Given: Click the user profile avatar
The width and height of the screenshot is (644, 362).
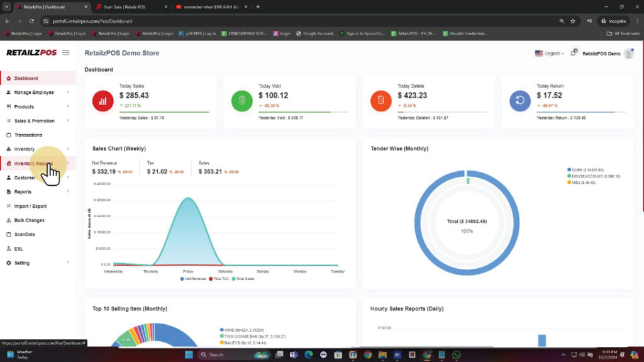Looking at the screenshot, I should point(628,54).
